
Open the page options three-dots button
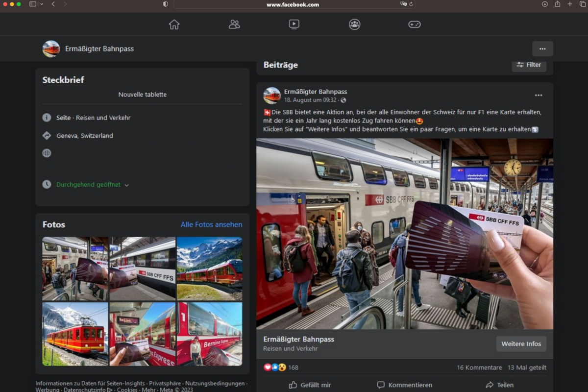pos(542,49)
